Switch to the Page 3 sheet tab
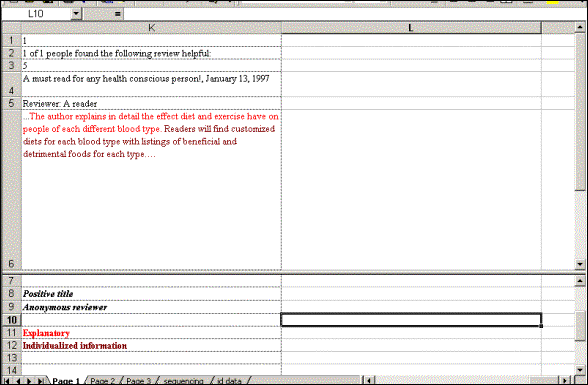Viewport: 588px width, 385px height. pyautogui.click(x=138, y=381)
